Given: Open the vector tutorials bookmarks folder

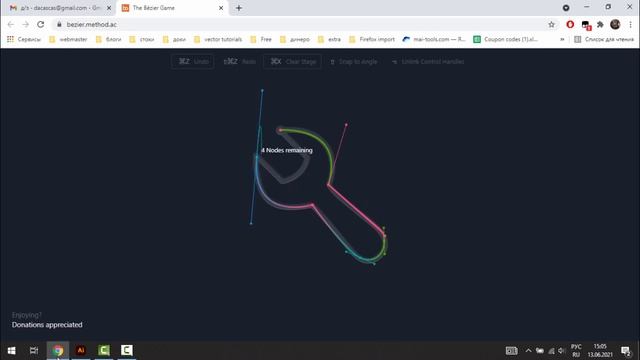Looking at the screenshot, I should tap(218, 39).
